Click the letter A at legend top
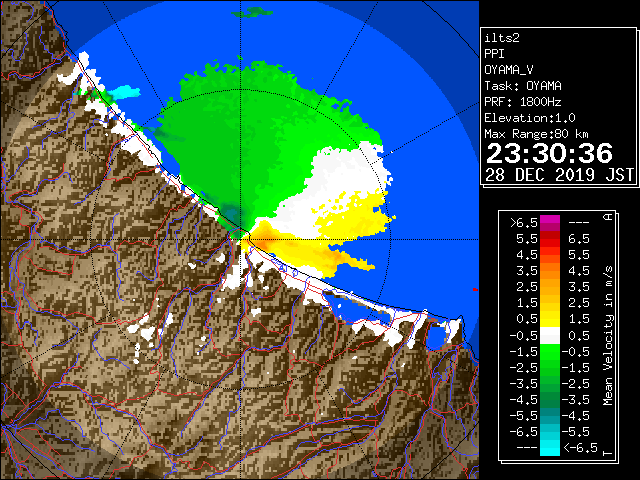640x480 pixels. [608, 217]
